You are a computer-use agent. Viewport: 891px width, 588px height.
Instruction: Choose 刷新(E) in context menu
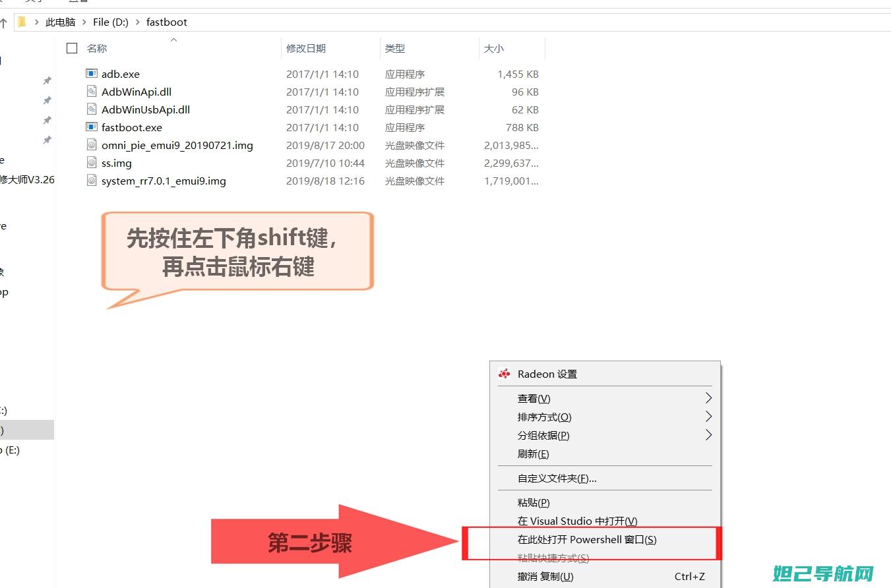534,454
